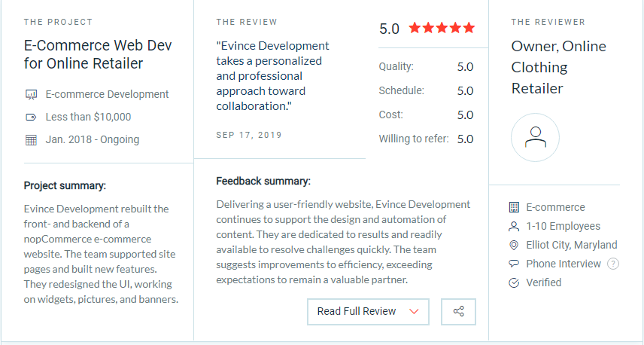This screenshot has width=644, height=345.
Task: Click the price tag icon beside Less than $10,000
Action: pyautogui.click(x=31, y=118)
